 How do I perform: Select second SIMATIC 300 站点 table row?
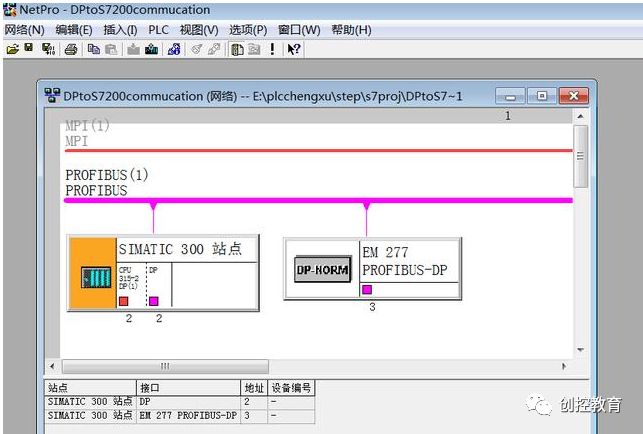(x=180, y=416)
